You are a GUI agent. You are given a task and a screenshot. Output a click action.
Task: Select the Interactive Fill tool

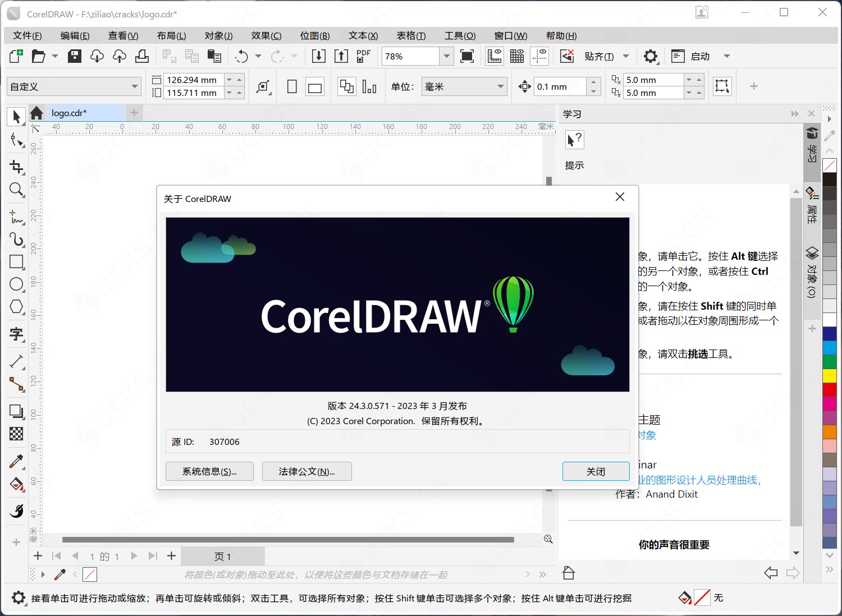(16, 484)
